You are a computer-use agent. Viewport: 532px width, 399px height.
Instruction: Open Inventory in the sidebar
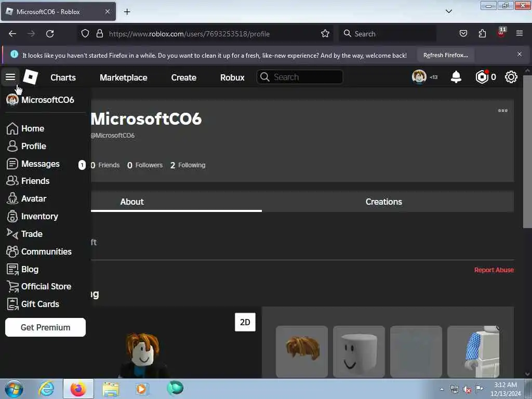pos(39,217)
